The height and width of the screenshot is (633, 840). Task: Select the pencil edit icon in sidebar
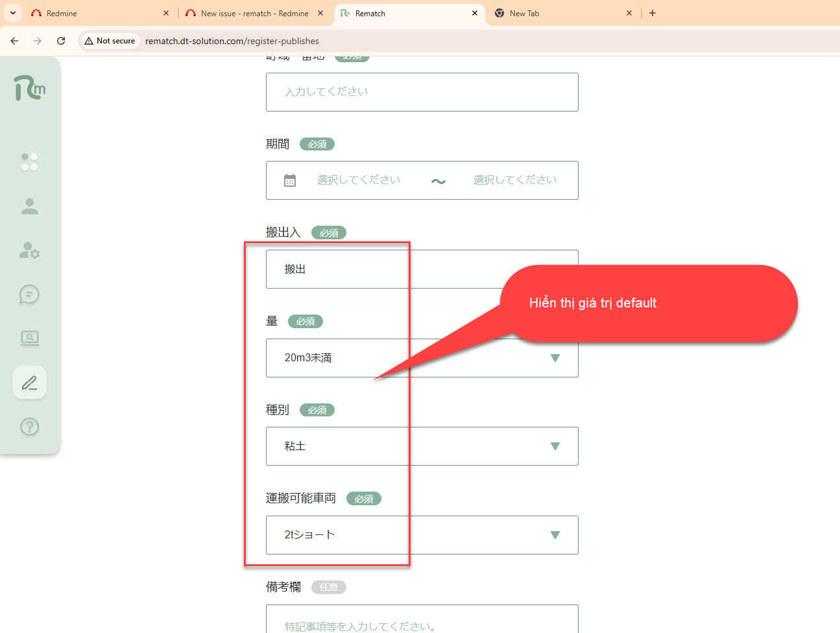(x=29, y=383)
